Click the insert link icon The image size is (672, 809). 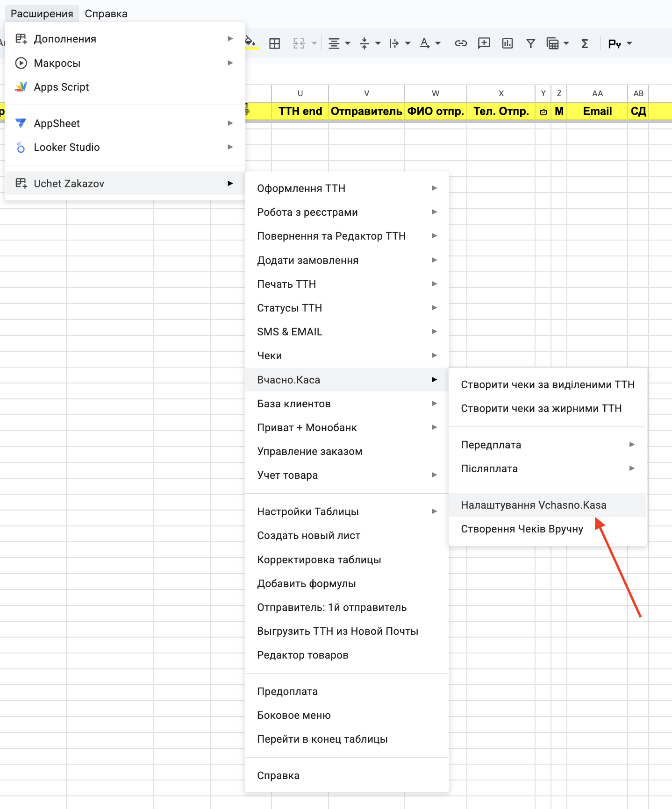pyautogui.click(x=461, y=44)
